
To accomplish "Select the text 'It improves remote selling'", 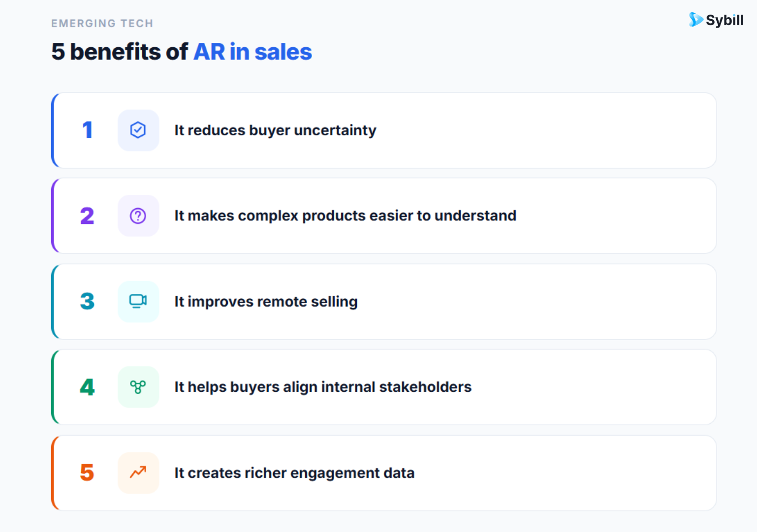I will pos(266,302).
